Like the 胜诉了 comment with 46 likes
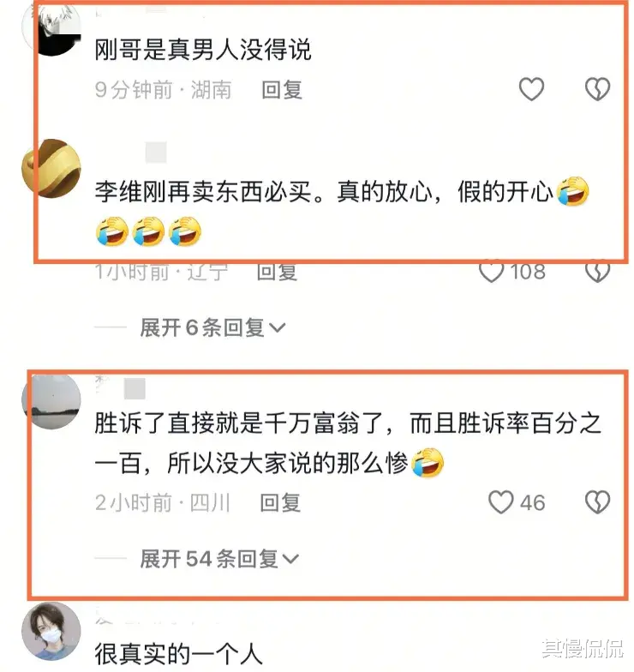 500,502
